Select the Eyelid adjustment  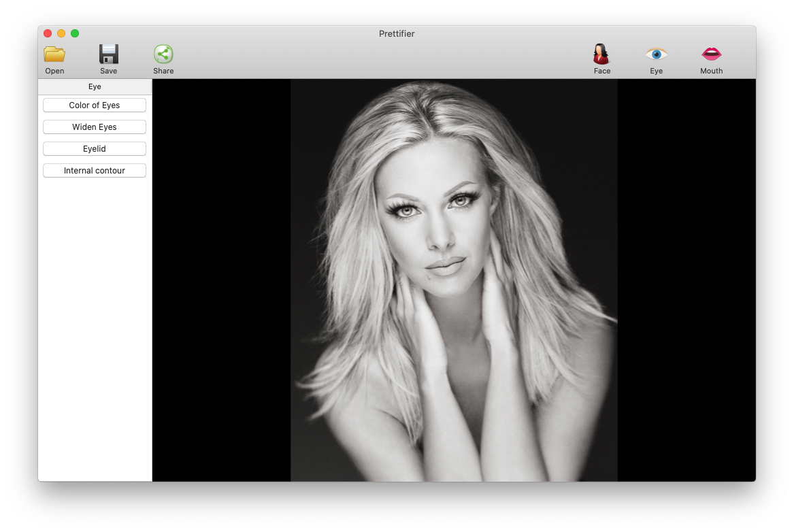94,149
